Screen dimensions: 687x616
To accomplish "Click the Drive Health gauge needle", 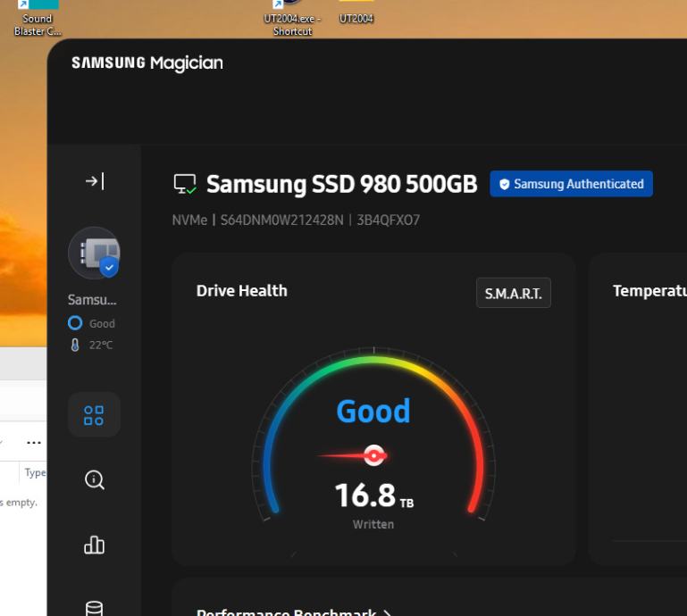I will coord(373,455).
